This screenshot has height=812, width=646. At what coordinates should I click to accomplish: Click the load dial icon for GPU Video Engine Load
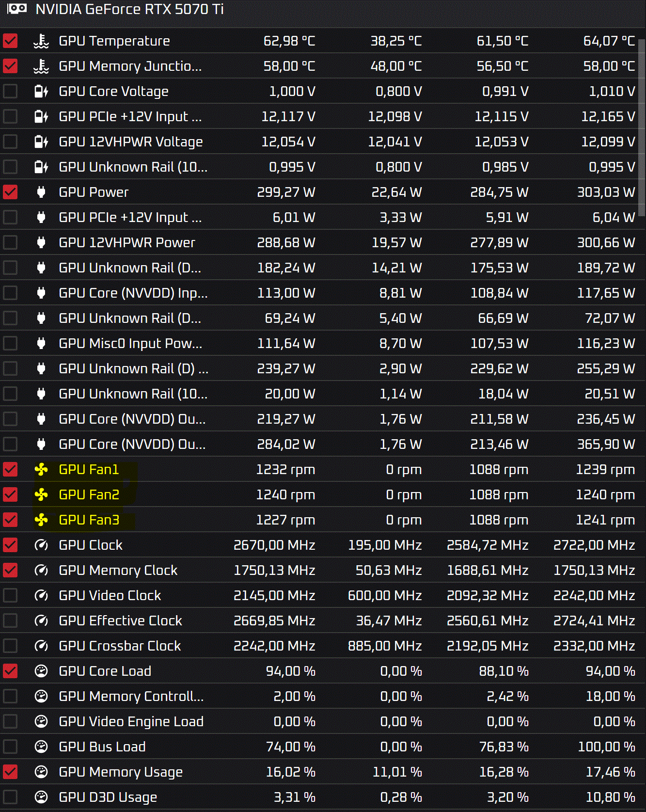pyautogui.click(x=41, y=721)
